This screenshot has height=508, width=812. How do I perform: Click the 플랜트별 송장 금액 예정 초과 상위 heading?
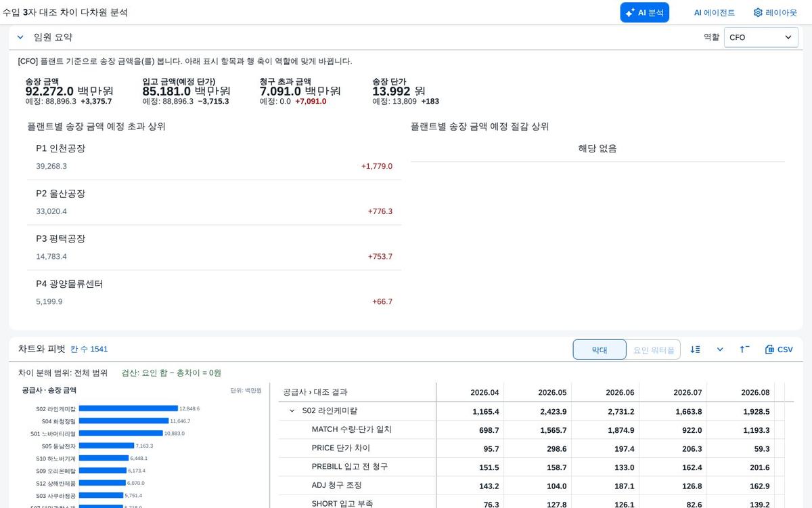pos(96,126)
